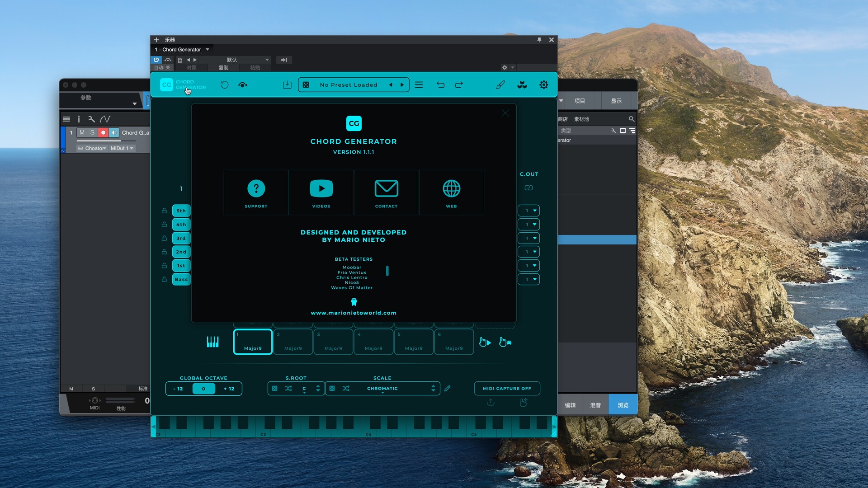The height and width of the screenshot is (488, 868).
Task: Open the Videos play icon
Action: (x=321, y=188)
